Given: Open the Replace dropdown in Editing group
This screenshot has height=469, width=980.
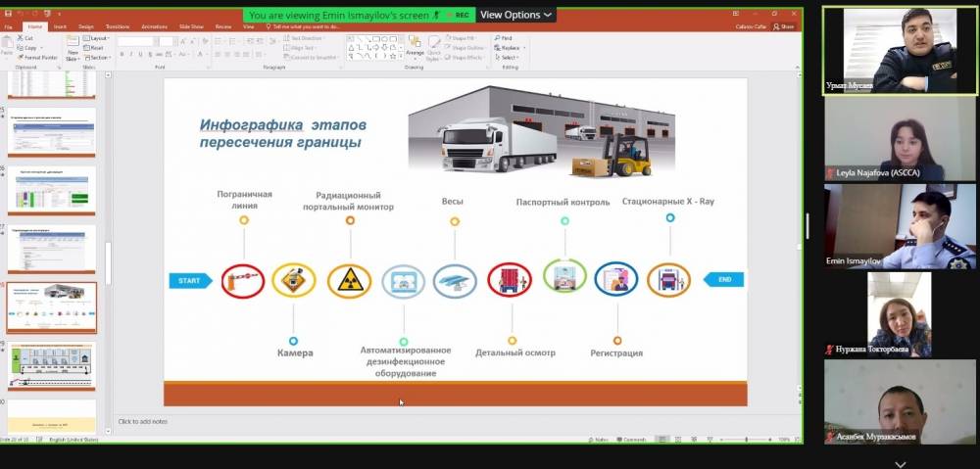Looking at the screenshot, I should 510,47.
